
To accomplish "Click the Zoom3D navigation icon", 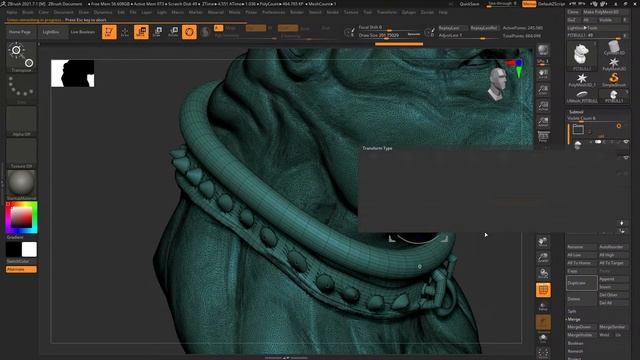I will click(x=543, y=258).
